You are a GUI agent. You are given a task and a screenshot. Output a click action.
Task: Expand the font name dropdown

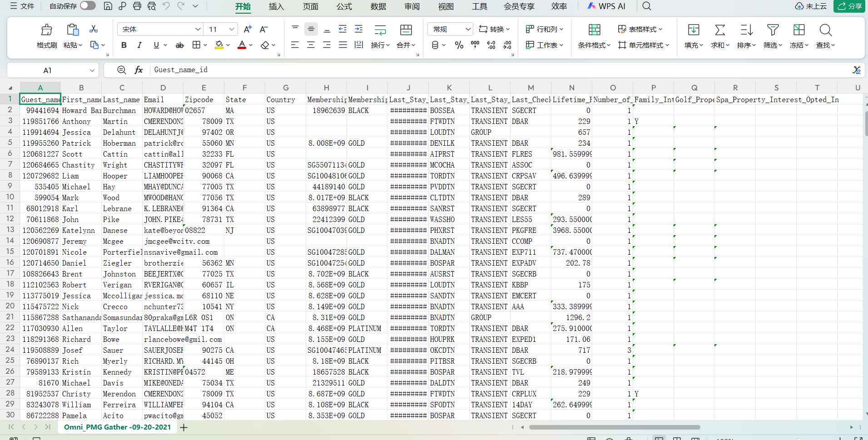198,29
